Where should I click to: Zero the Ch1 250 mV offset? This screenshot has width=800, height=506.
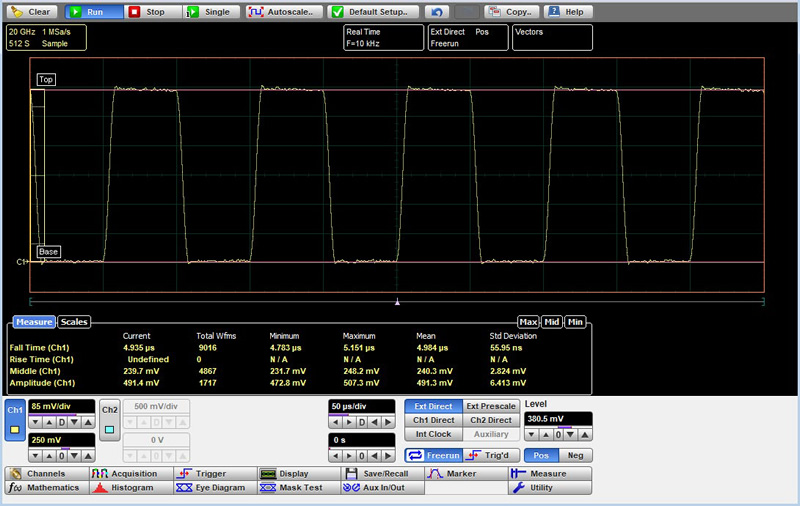[x=62, y=456]
